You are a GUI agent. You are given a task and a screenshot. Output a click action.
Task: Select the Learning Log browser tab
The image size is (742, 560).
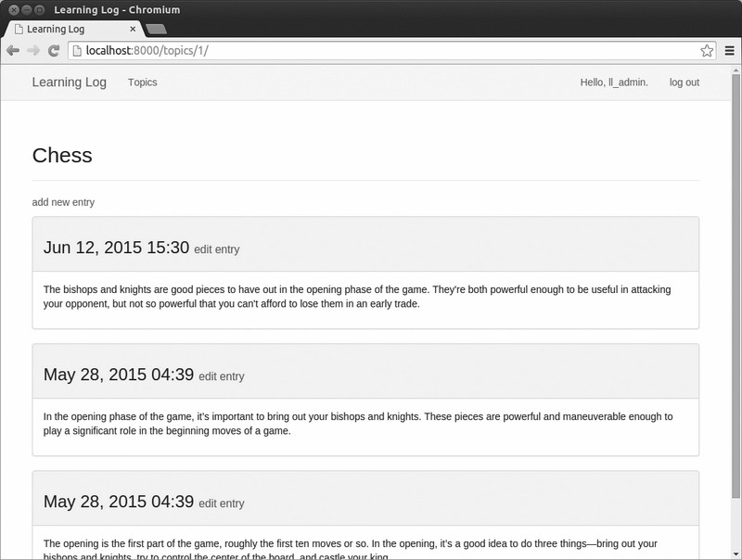(x=73, y=29)
